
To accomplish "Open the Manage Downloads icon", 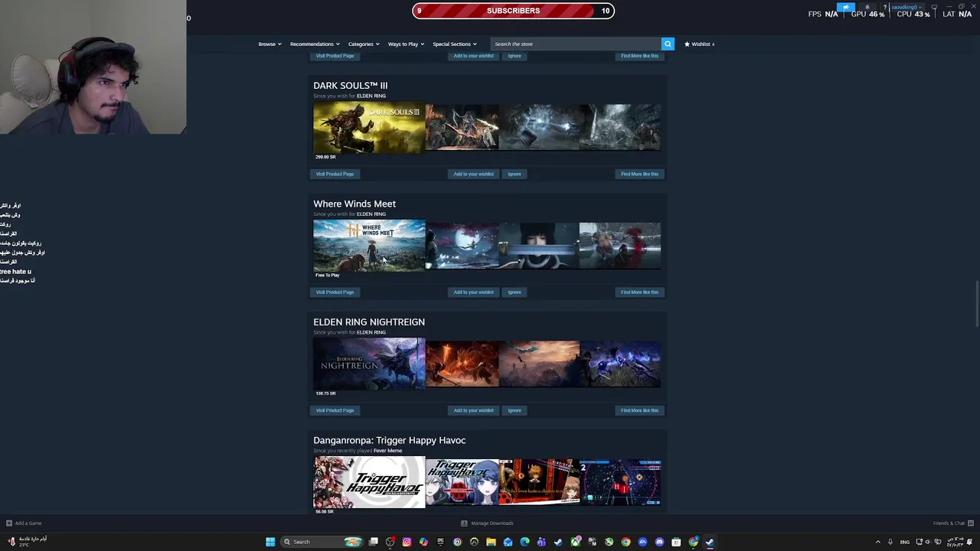I will pyautogui.click(x=464, y=523).
